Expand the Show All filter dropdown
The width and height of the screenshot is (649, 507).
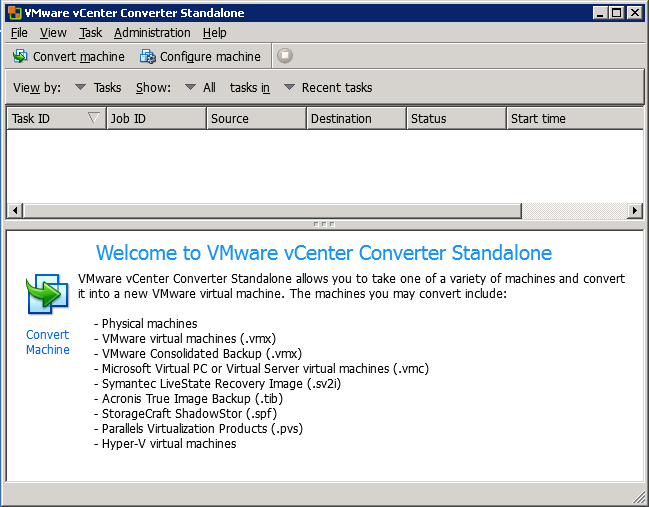pyautogui.click(x=190, y=88)
